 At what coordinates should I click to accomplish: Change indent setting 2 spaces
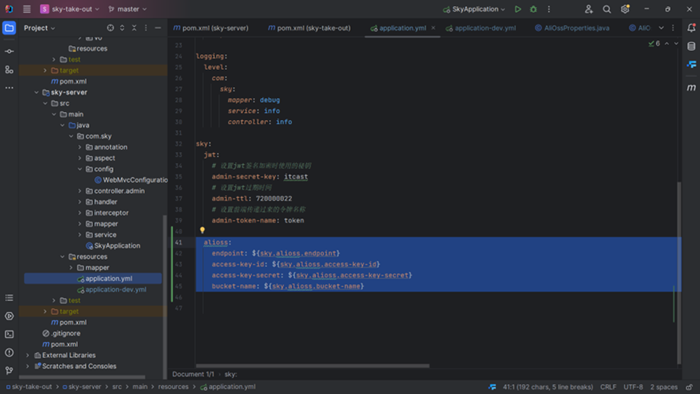coord(663,387)
